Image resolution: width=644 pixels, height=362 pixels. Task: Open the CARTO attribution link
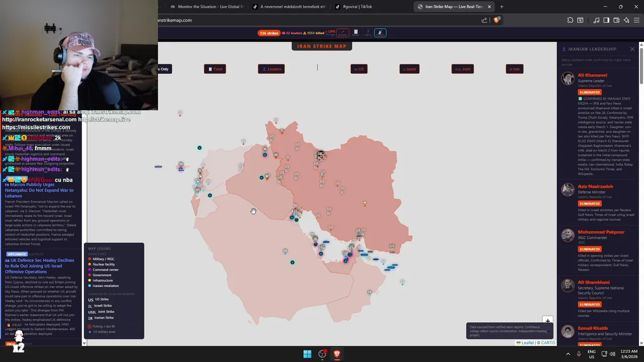click(x=547, y=343)
